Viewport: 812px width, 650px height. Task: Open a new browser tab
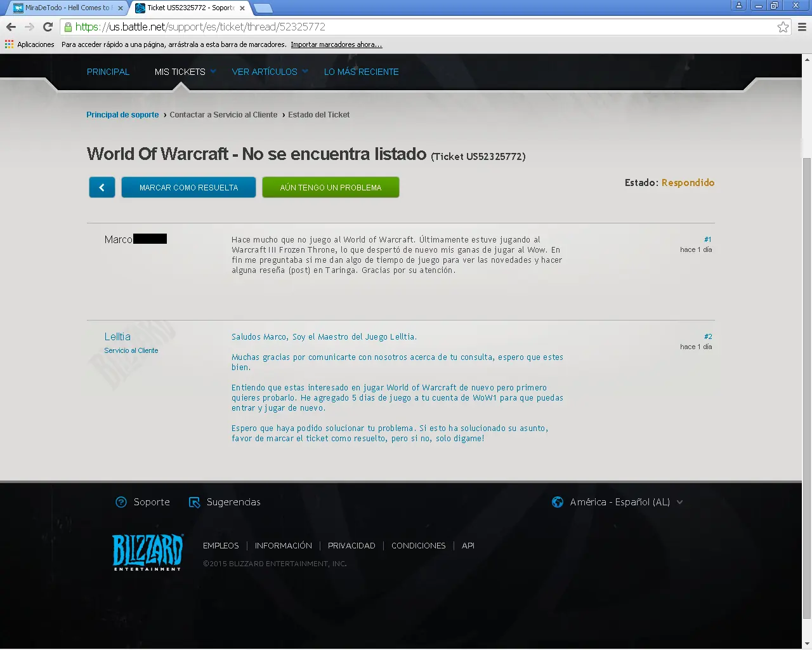pyautogui.click(x=263, y=8)
